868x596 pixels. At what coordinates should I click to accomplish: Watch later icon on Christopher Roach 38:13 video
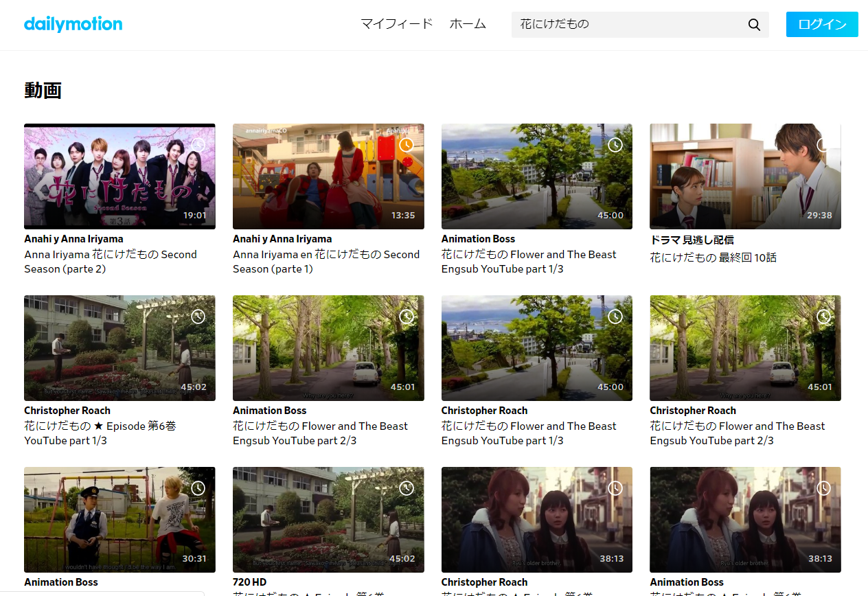click(615, 488)
